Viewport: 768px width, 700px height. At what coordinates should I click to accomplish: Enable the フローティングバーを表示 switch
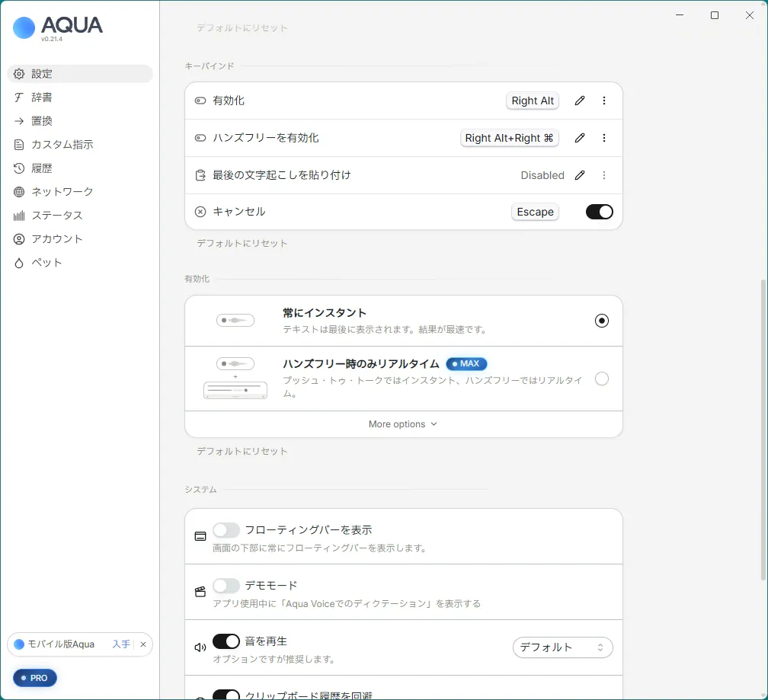(226, 530)
